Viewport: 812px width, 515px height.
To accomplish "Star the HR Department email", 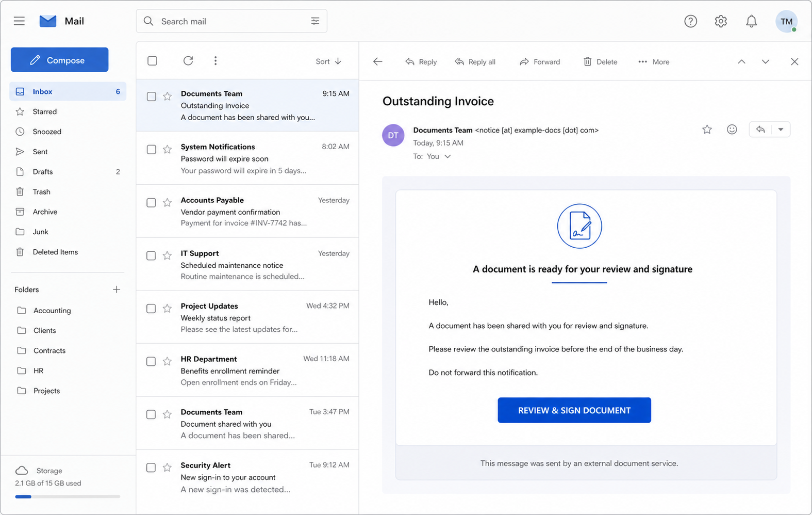I will [x=167, y=362].
